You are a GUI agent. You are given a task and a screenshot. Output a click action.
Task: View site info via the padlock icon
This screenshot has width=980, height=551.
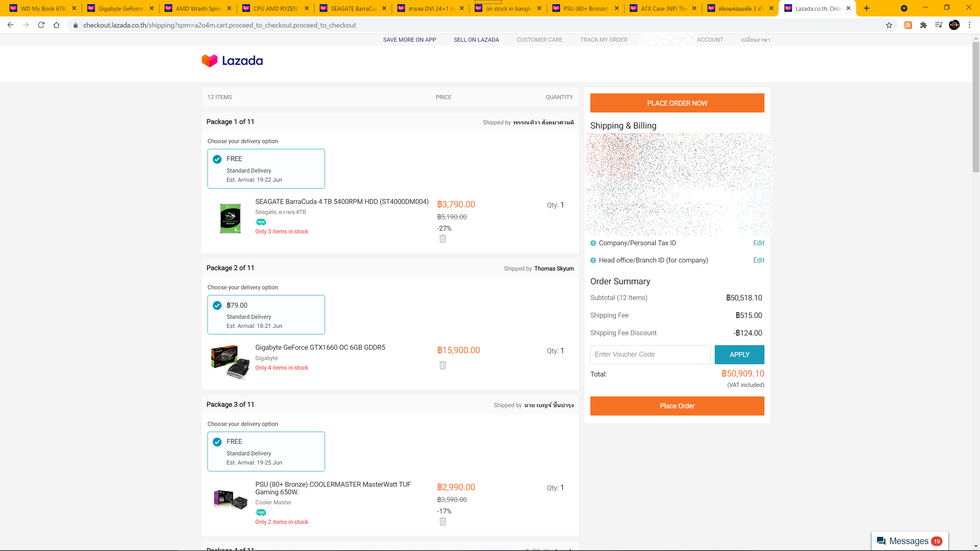pos(75,25)
